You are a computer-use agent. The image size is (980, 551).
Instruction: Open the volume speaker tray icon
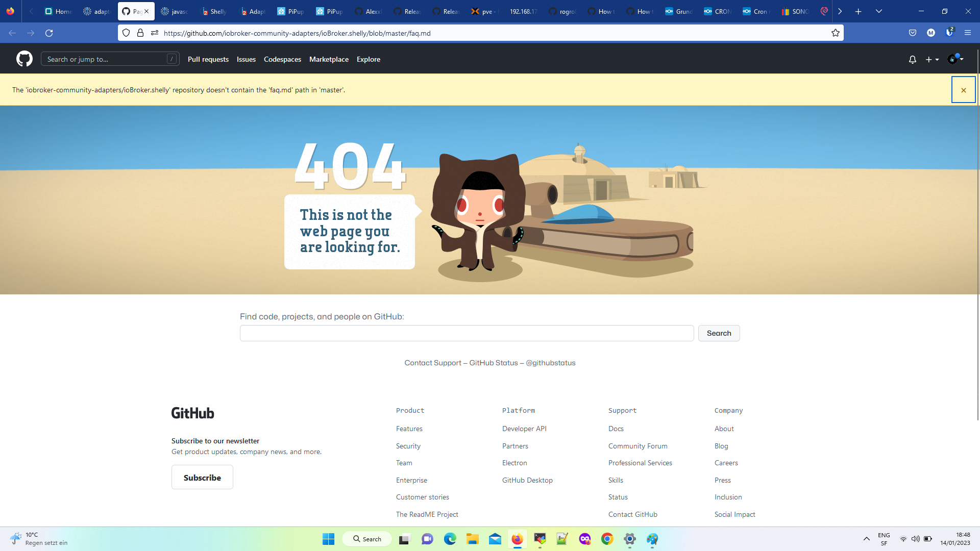(916, 539)
